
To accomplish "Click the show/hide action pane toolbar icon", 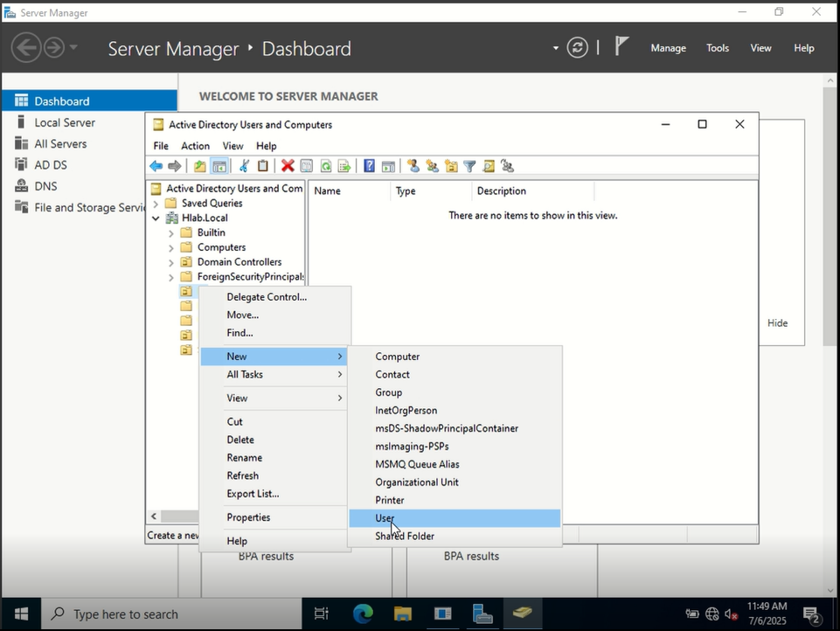I will coord(388,166).
